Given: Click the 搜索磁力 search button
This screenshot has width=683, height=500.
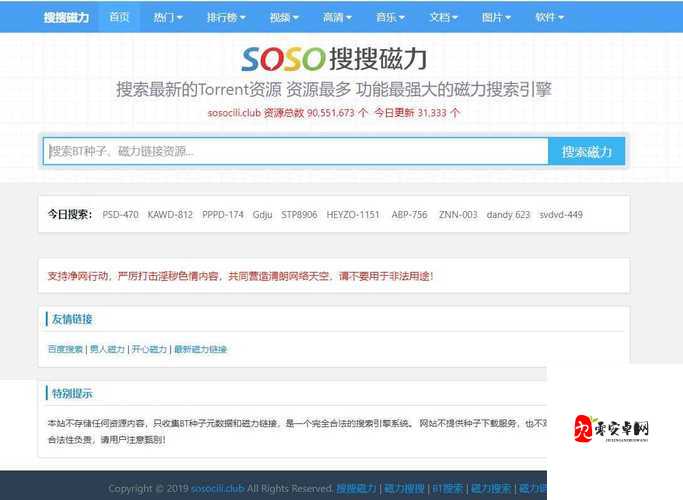Looking at the screenshot, I should [x=586, y=151].
